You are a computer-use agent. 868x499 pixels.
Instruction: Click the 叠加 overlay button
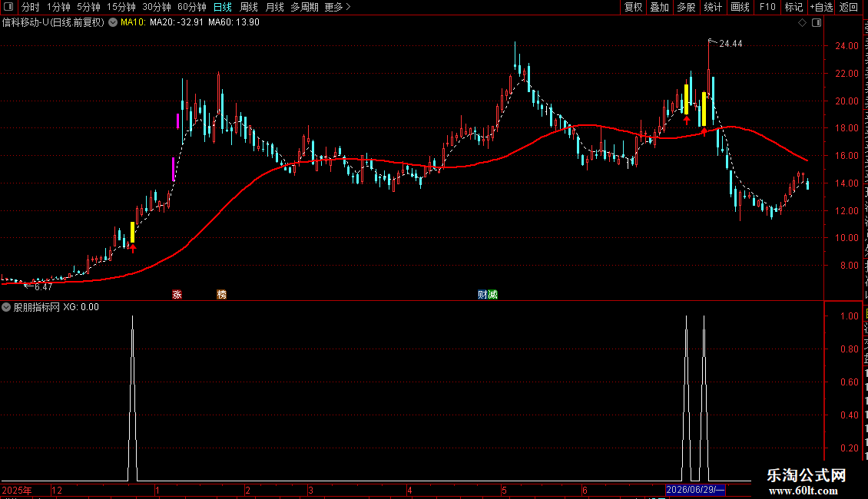tap(659, 7)
